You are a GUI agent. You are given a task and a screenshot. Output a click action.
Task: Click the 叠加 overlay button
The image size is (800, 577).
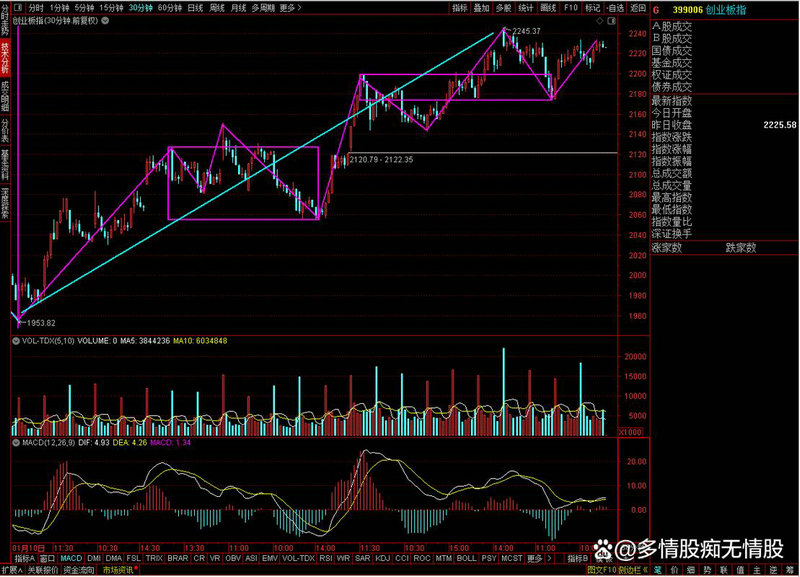[482, 7]
